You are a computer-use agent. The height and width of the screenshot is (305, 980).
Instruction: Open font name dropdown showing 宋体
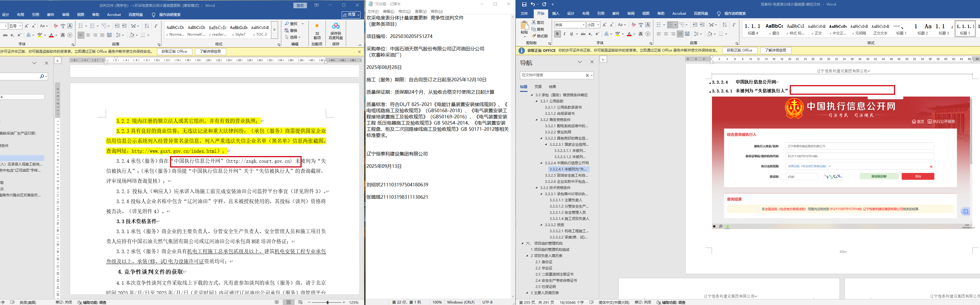[584, 25]
